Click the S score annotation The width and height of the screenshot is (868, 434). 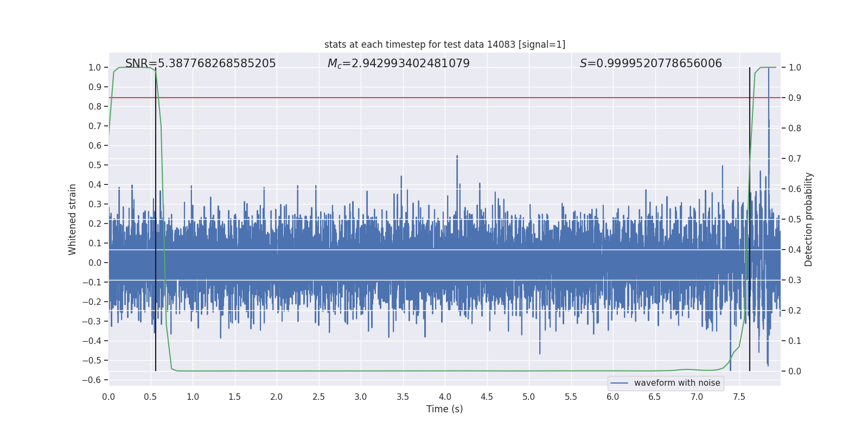[650, 63]
